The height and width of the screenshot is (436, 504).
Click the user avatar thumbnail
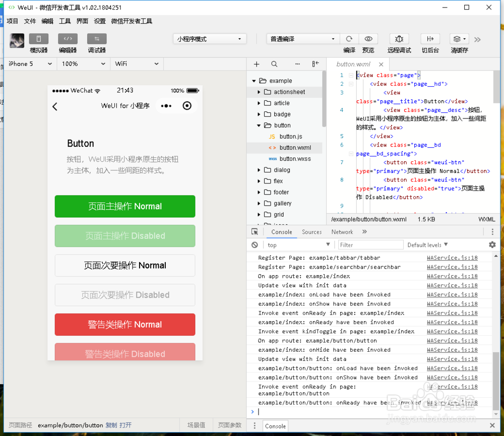17,41
